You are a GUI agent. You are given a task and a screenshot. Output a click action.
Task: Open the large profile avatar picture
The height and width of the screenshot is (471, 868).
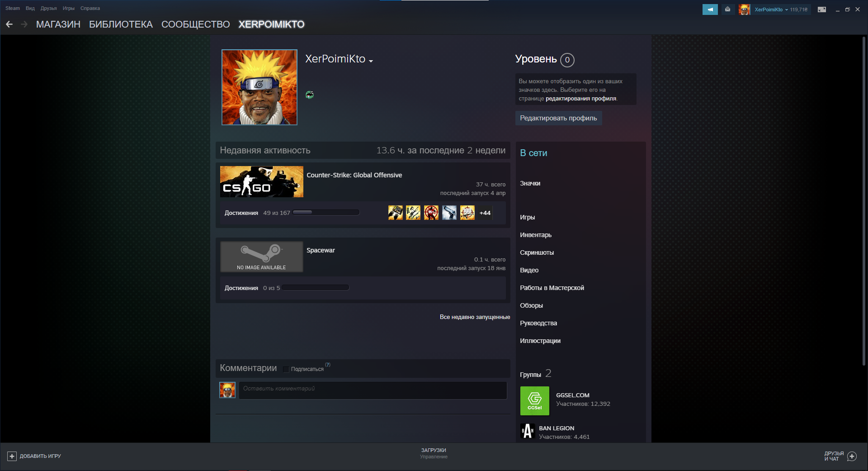(259, 87)
